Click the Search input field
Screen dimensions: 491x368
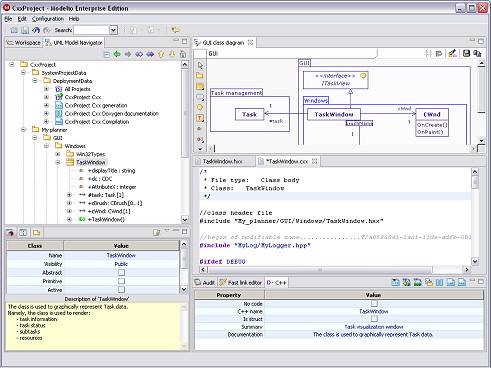(92, 30)
